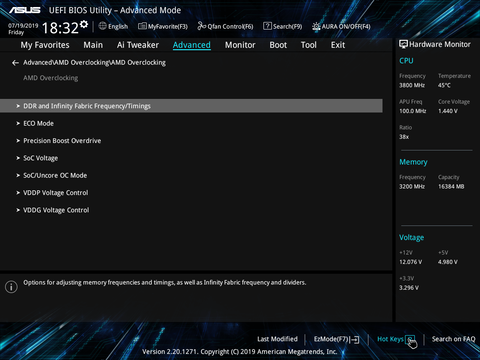Click the 45°C temperature value

point(444,85)
